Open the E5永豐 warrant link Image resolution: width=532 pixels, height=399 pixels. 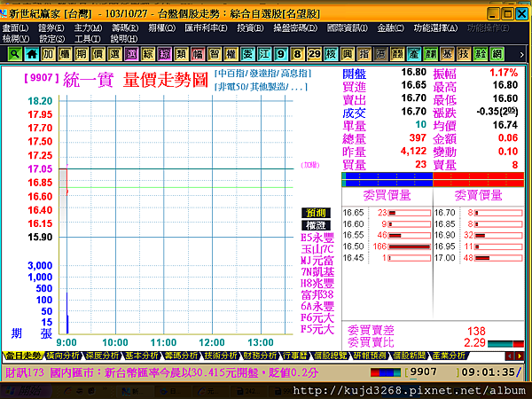point(317,237)
